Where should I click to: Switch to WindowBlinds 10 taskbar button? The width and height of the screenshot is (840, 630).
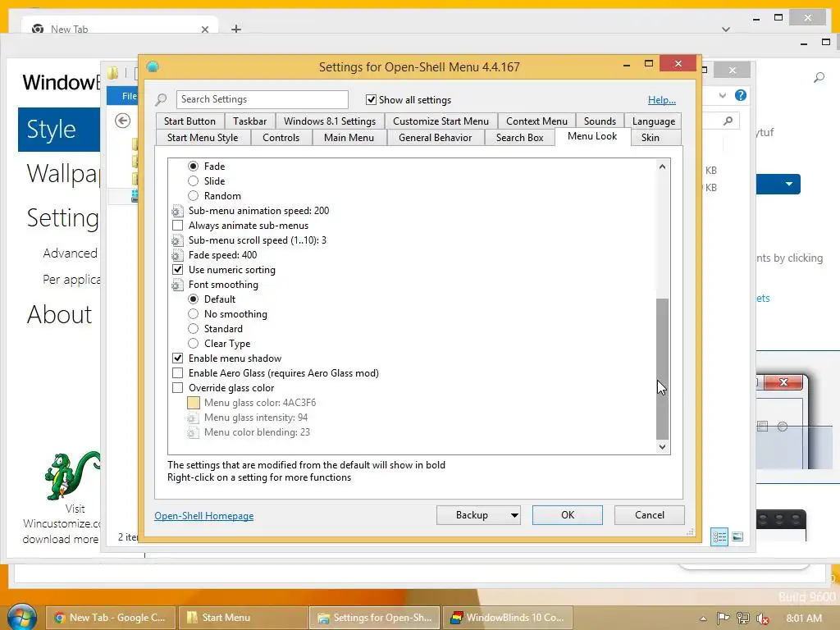pyautogui.click(x=507, y=618)
